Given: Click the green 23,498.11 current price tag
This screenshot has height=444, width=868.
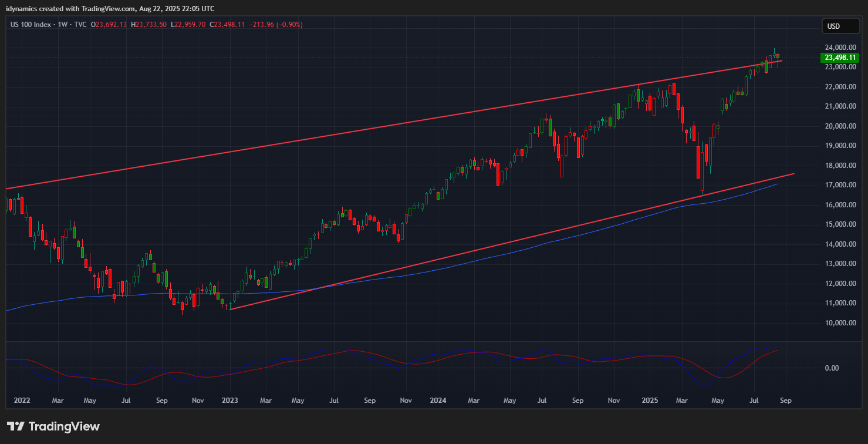Looking at the screenshot, I should point(839,58).
